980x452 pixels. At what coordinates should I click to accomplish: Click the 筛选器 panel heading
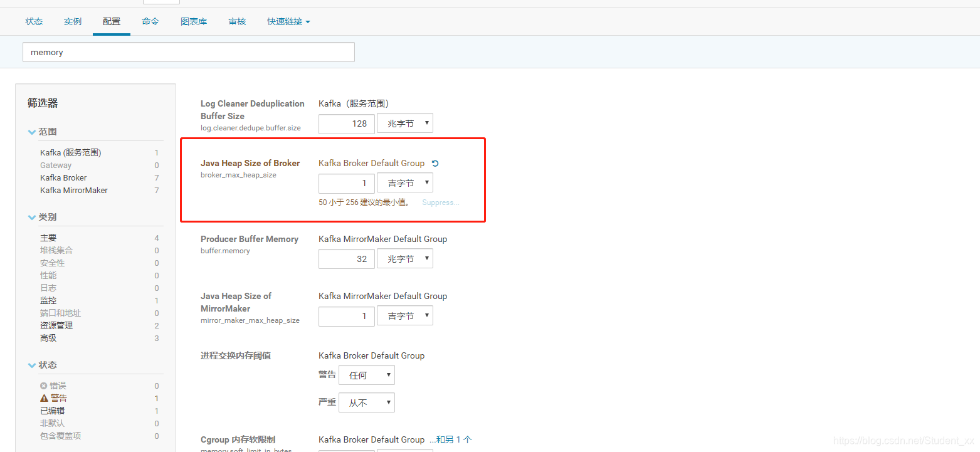[43, 103]
